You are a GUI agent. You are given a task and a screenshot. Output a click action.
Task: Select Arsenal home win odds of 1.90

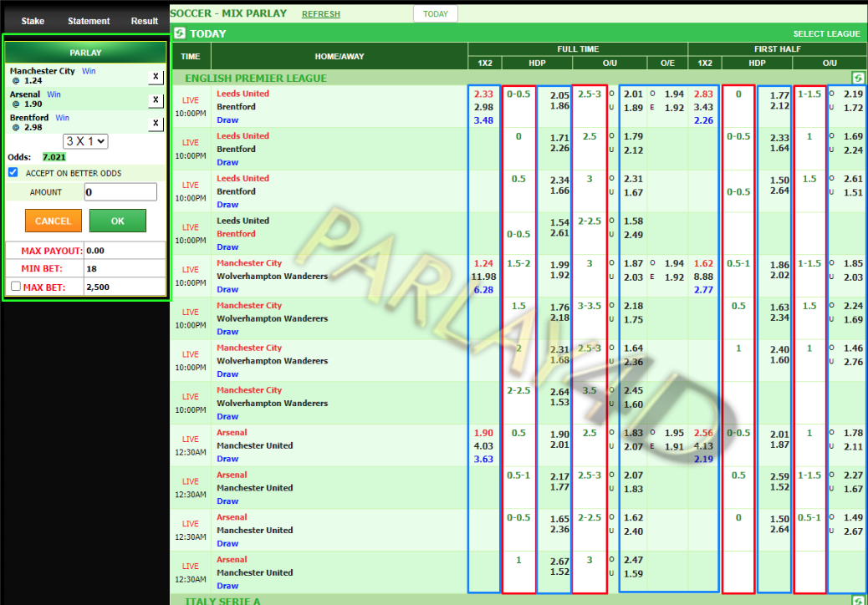click(483, 433)
